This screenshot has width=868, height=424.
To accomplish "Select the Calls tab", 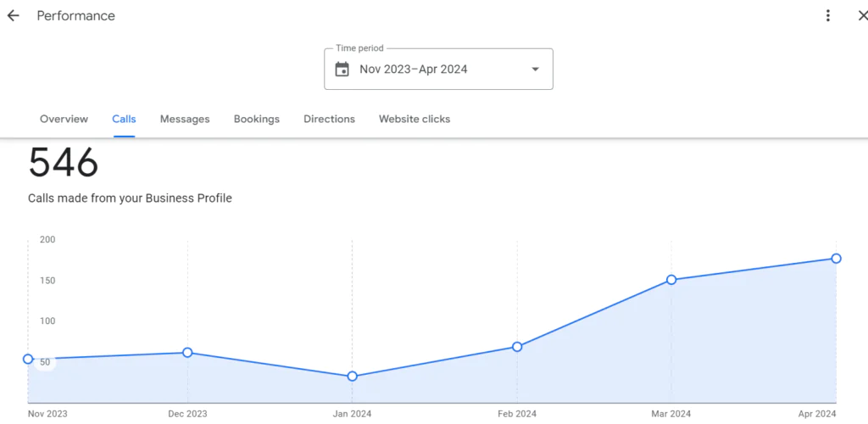I will click(124, 119).
